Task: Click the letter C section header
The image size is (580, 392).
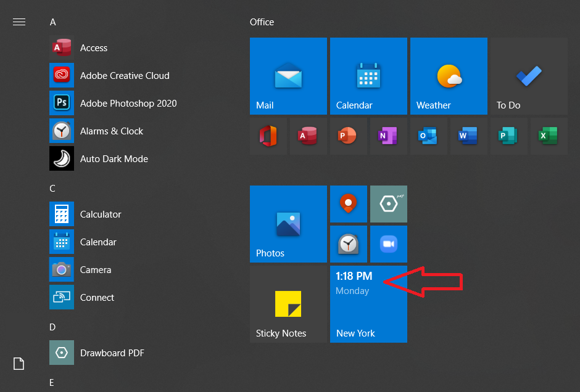Action: coord(52,189)
